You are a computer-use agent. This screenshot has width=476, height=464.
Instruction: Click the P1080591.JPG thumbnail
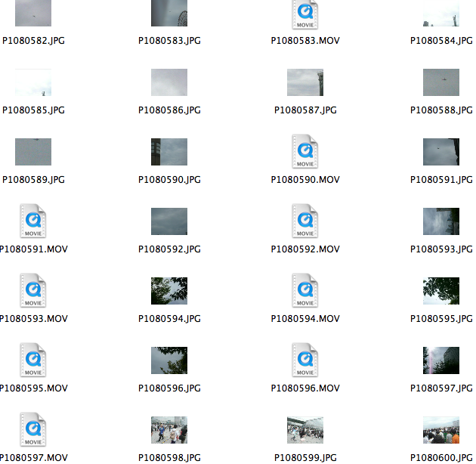tap(441, 152)
